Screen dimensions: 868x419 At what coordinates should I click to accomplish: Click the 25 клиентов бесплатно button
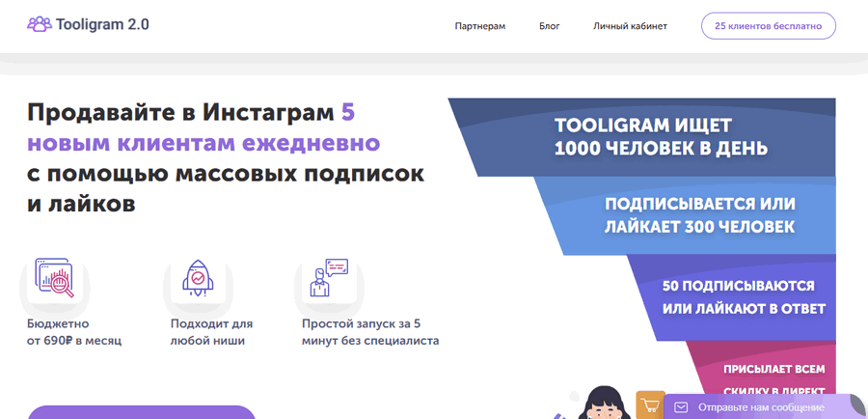tap(769, 26)
